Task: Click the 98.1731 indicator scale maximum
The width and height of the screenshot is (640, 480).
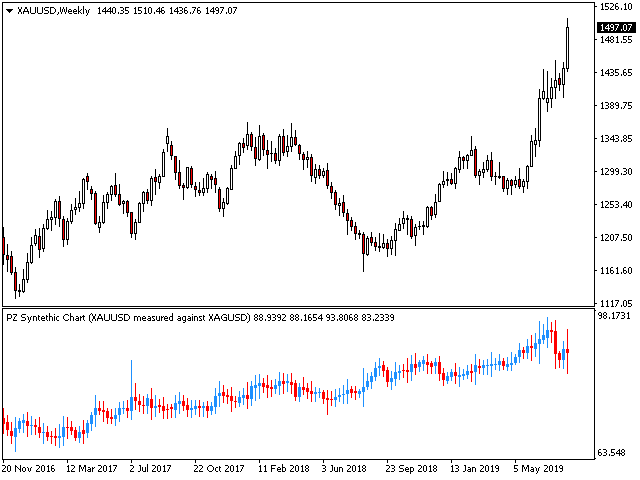Action: 613,316
